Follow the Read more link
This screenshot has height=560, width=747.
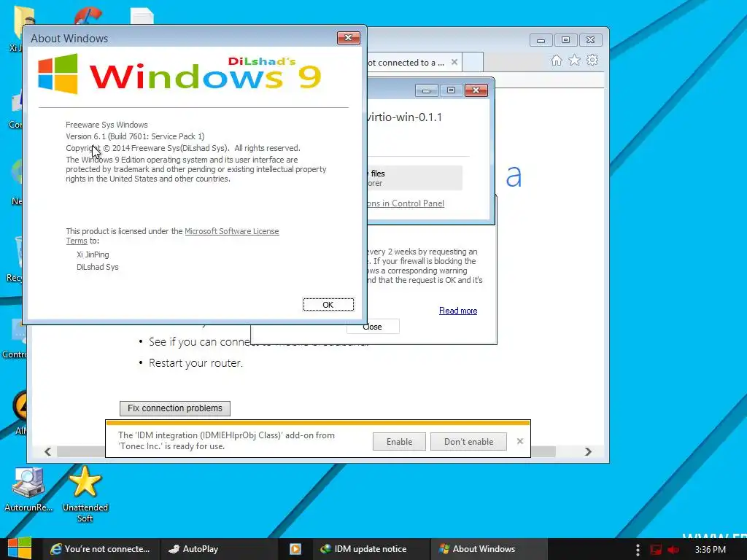[458, 311]
